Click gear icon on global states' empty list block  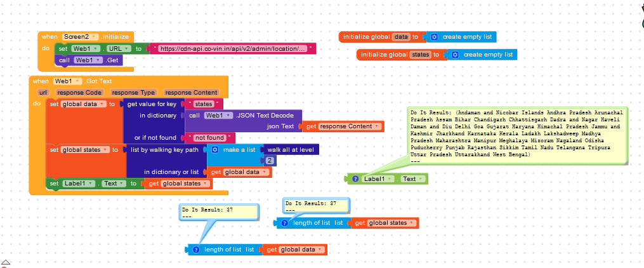pos(455,55)
